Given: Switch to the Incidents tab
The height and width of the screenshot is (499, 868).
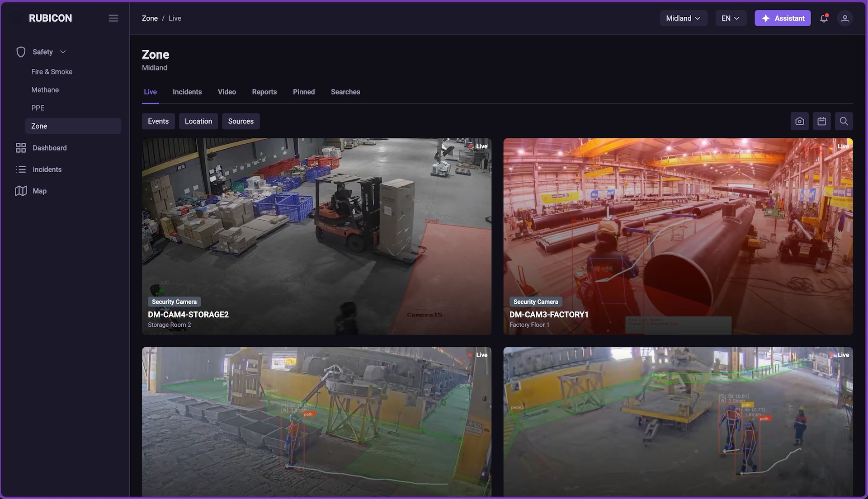Looking at the screenshot, I should pyautogui.click(x=187, y=92).
